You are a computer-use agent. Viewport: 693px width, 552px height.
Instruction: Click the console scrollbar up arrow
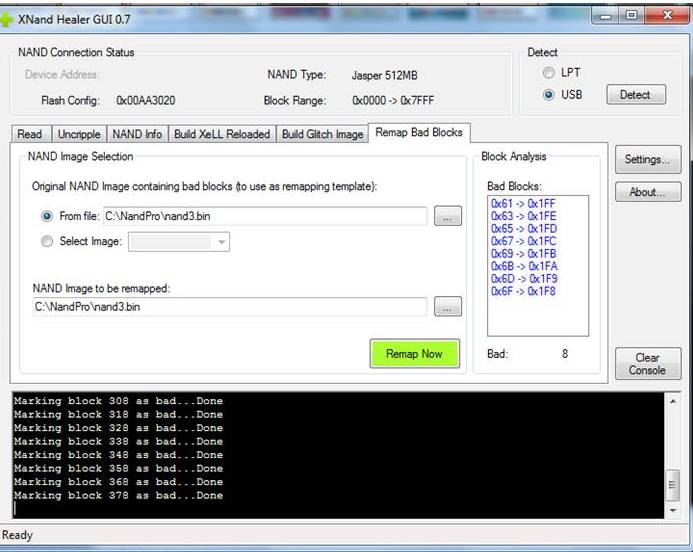673,401
